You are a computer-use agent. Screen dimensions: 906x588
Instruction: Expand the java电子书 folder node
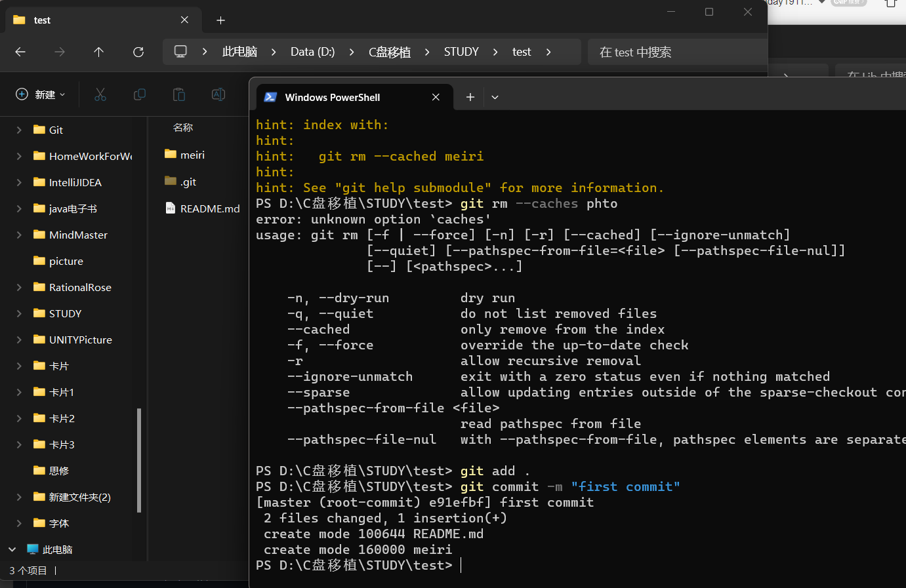click(19, 208)
